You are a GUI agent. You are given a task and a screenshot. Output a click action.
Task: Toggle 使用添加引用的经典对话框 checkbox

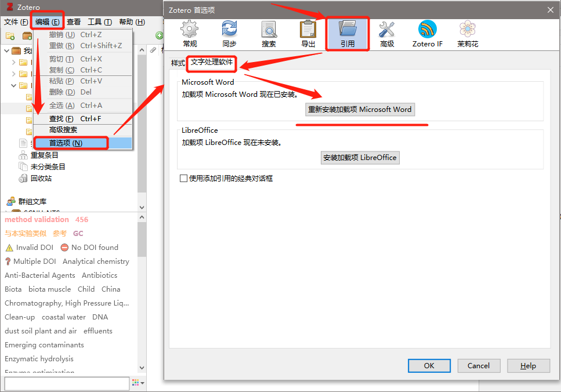click(183, 178)
